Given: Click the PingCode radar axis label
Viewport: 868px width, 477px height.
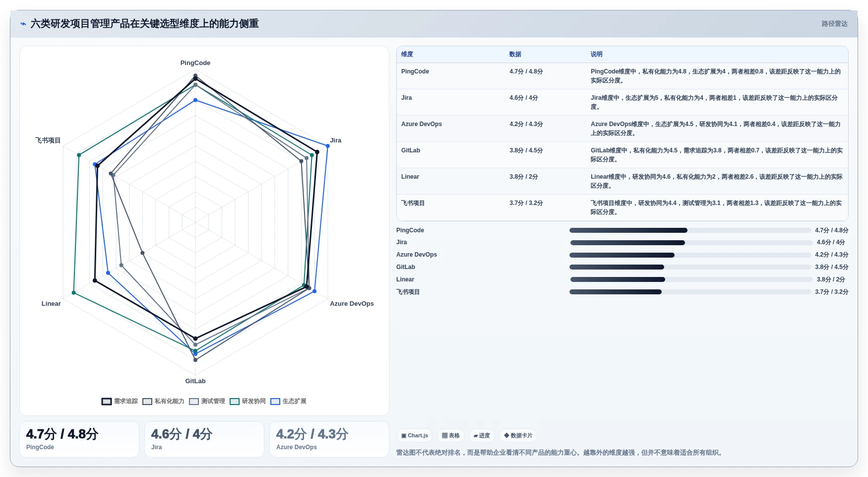Looking at the screenshot, I should click(x=195, y=63).
